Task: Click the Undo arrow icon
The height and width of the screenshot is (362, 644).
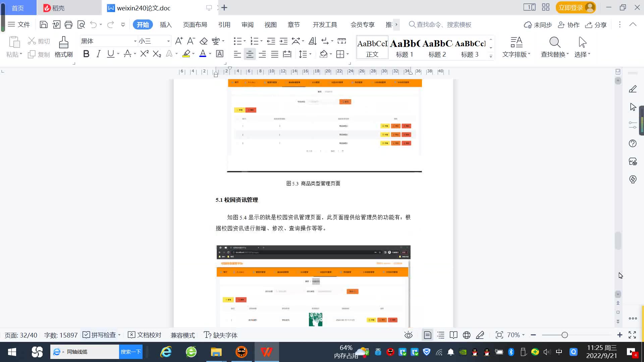Action: (94, 24)
